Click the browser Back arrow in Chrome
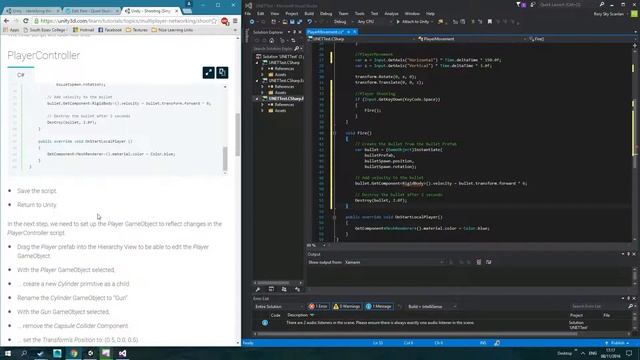This screenshot has height=360, width=640. pos(7,21)
